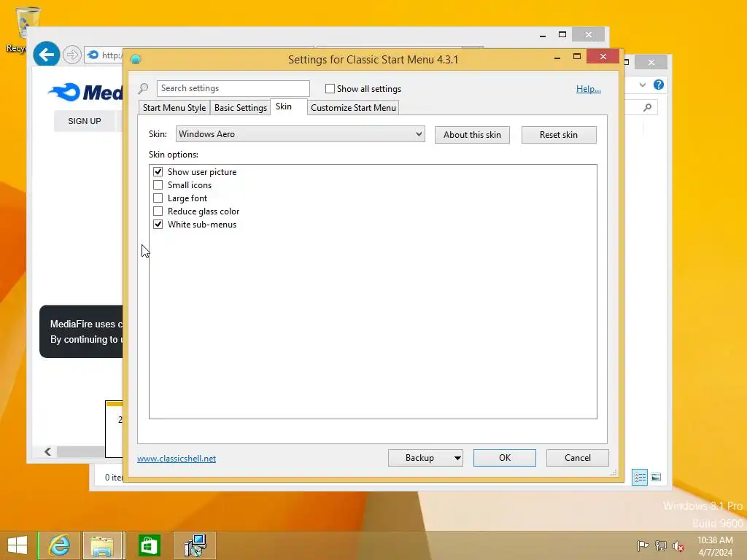
Task: Open the Help... link
Action: coord(589,88)
